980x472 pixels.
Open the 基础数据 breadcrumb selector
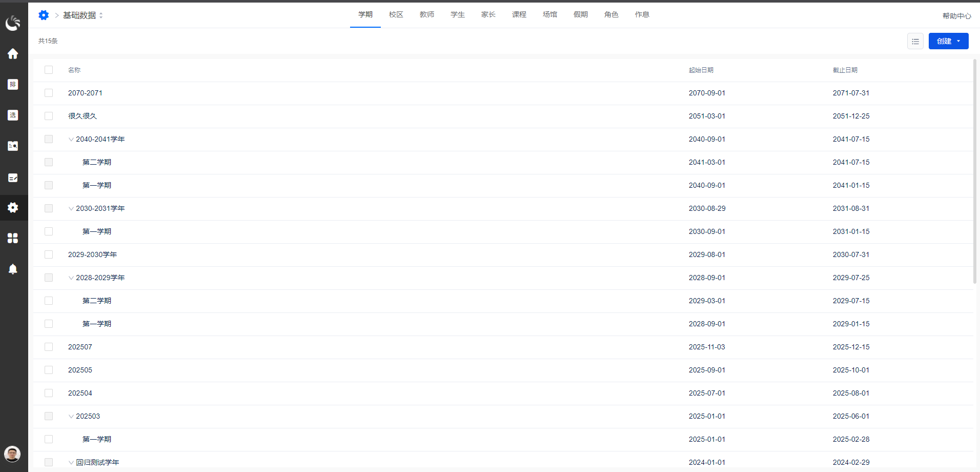click(x=83, y=15)
